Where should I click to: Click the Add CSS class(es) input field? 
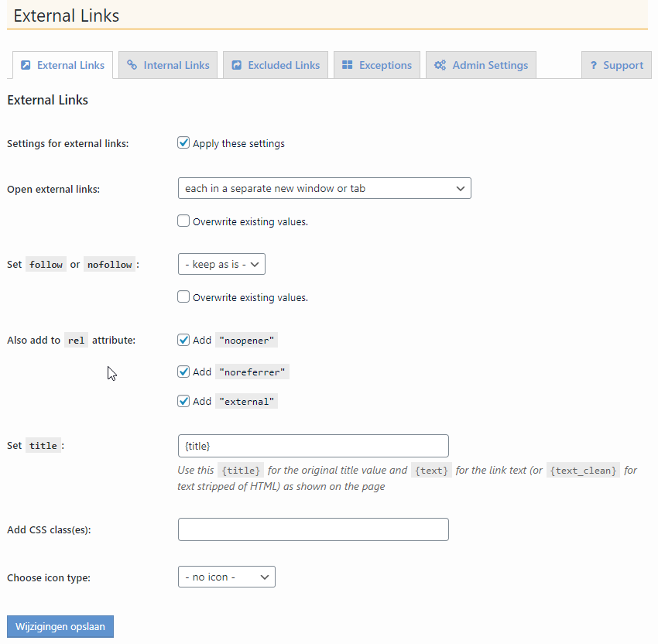pos(313,529)
